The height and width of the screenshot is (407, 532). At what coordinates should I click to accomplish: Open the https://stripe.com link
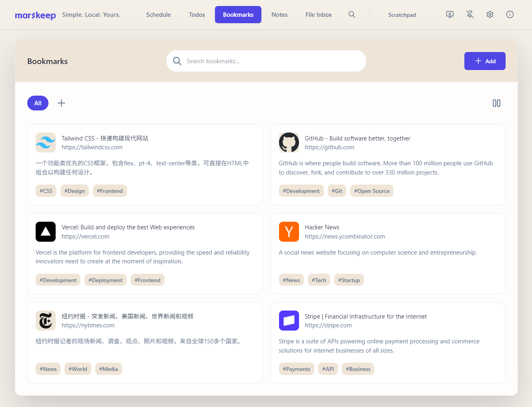click(328, 325)
